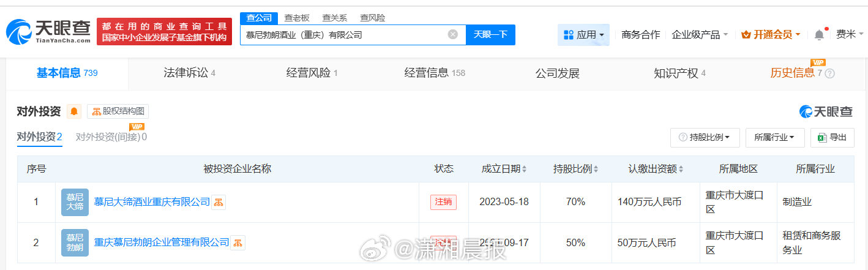Screen dimensions: 868x270
Task: Switch to the 公司发展 tab
Action: click(x=557, y=73)
